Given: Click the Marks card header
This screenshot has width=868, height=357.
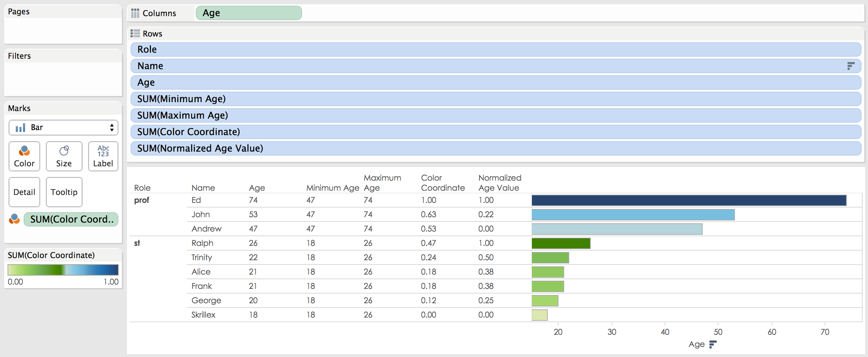Looking at the screenshot, I should (19, 108).
